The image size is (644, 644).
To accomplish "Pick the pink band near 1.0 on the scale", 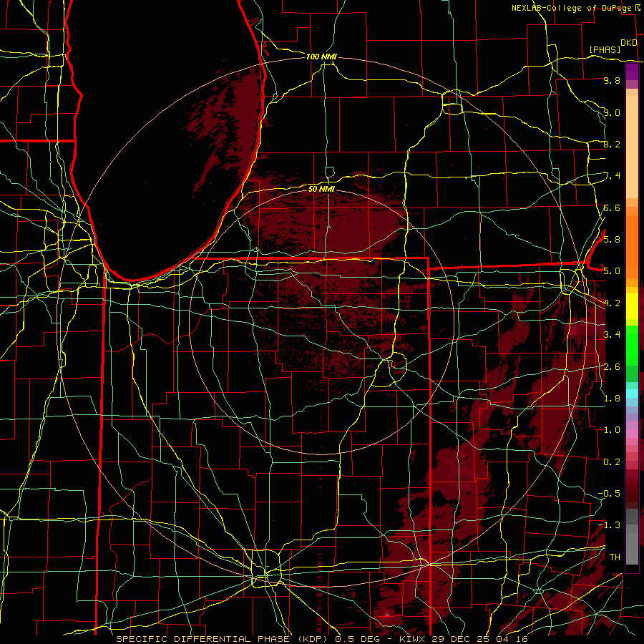I will [x=632, y=434].
